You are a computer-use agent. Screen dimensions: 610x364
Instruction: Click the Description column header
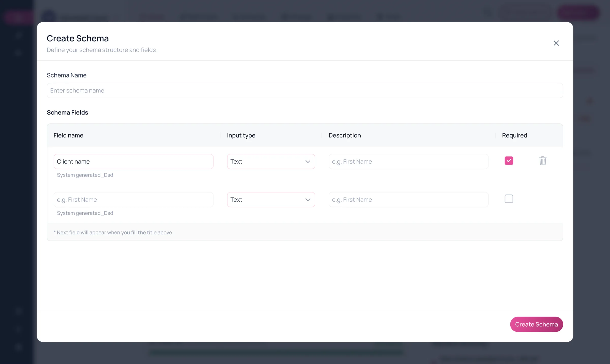point(345,135)
